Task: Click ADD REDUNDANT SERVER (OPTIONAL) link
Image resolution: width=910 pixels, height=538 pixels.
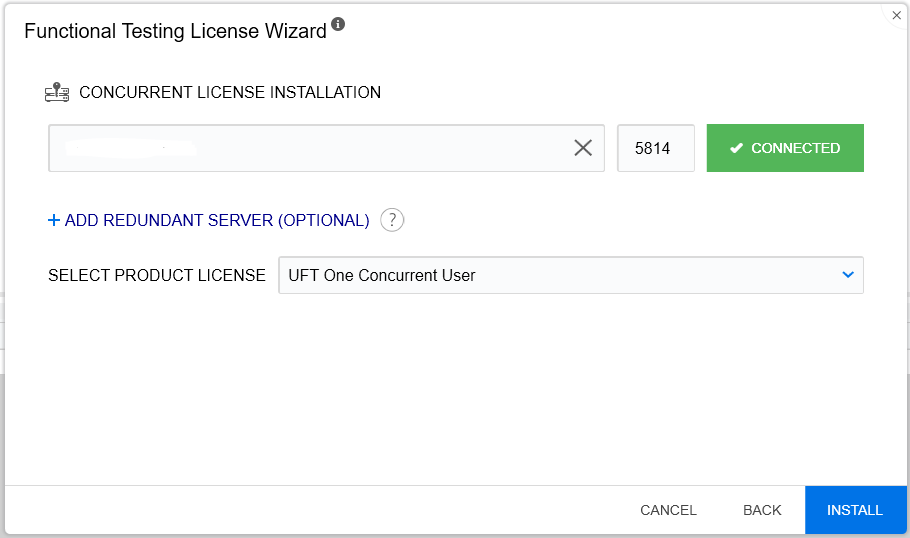Action: click(x=217, y=220)
